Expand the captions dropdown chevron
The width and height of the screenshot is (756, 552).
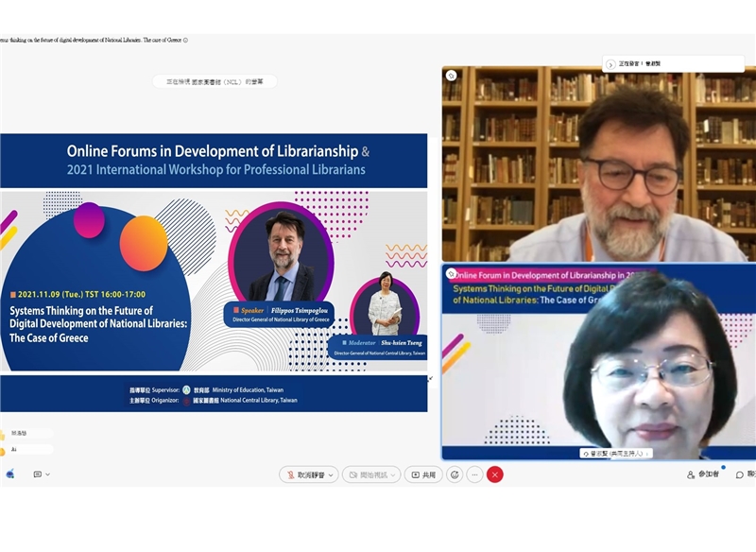click(x=48, y=474)
